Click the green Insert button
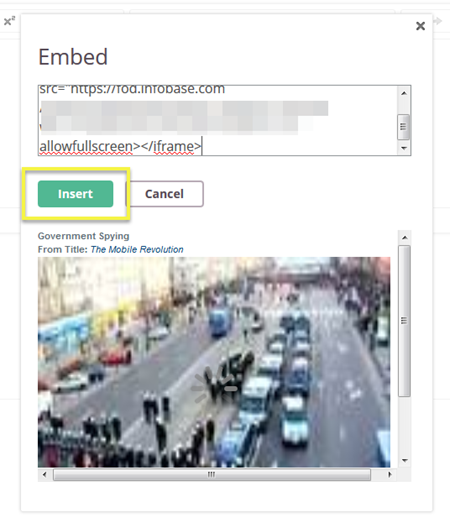Screen dimensions: 450x523 (75, 194)
